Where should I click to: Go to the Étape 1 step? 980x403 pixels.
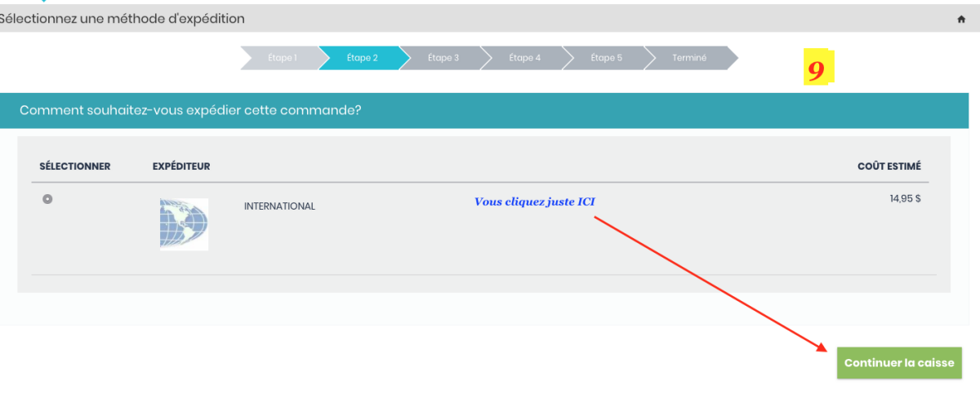[282, 58]
